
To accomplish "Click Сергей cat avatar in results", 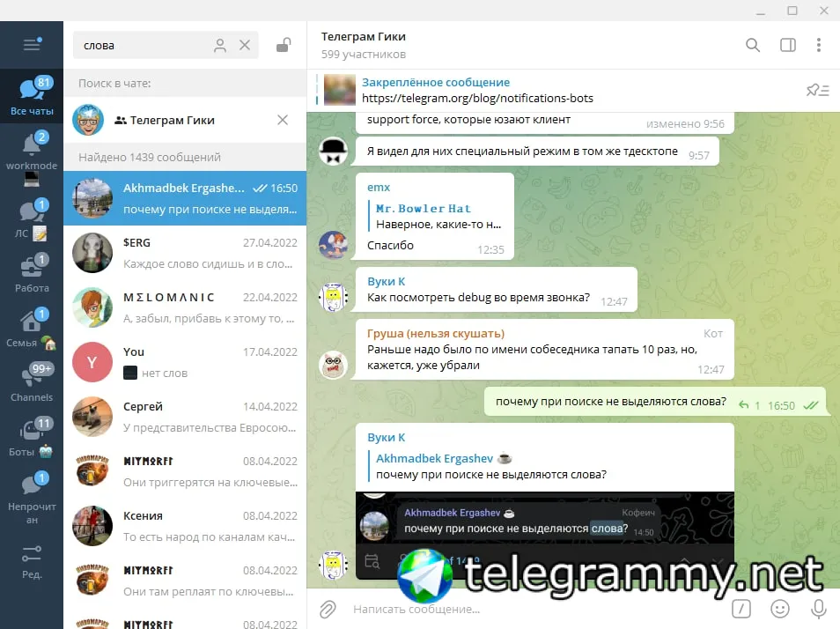I will click(92, 417).
